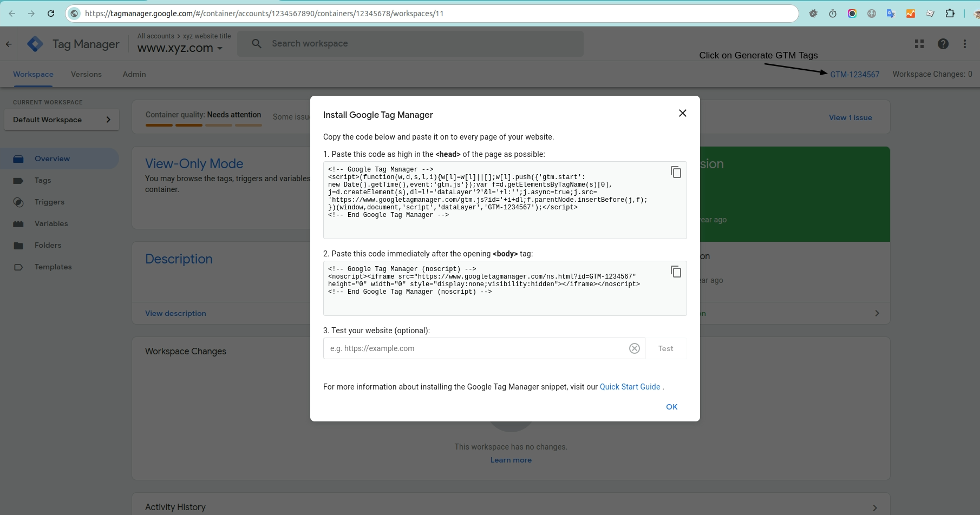
Task: Expand the Activity History section
Action: coord(874,507)
